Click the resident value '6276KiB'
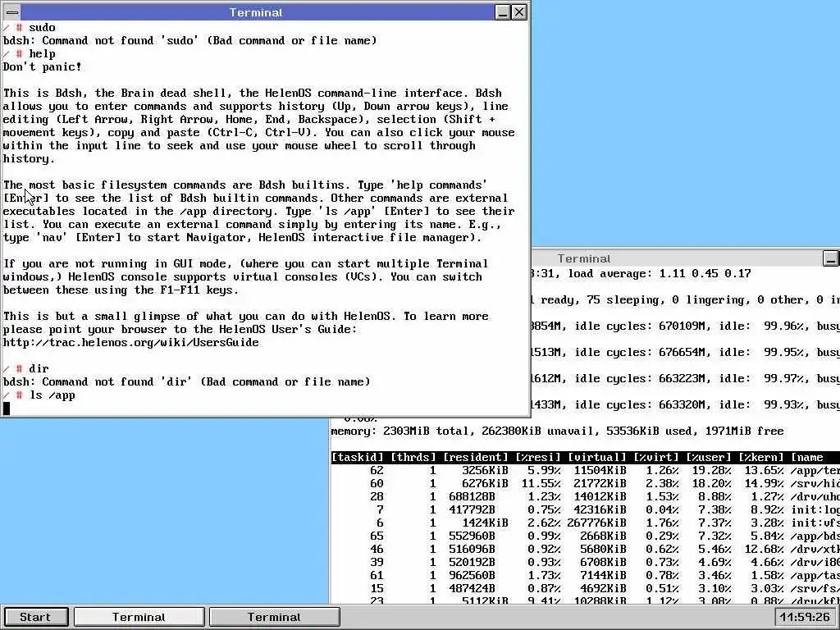Viewport: 840px width, 630px height. (x=485, y=484)
